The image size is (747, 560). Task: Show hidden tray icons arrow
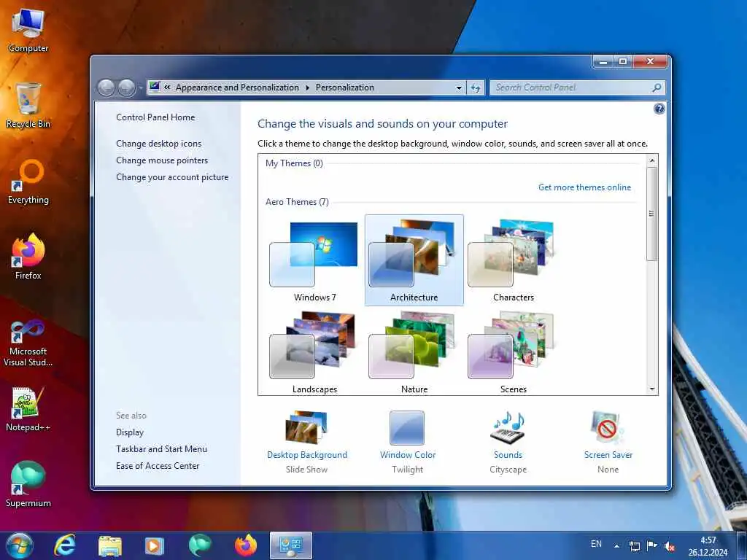point(616,546)
